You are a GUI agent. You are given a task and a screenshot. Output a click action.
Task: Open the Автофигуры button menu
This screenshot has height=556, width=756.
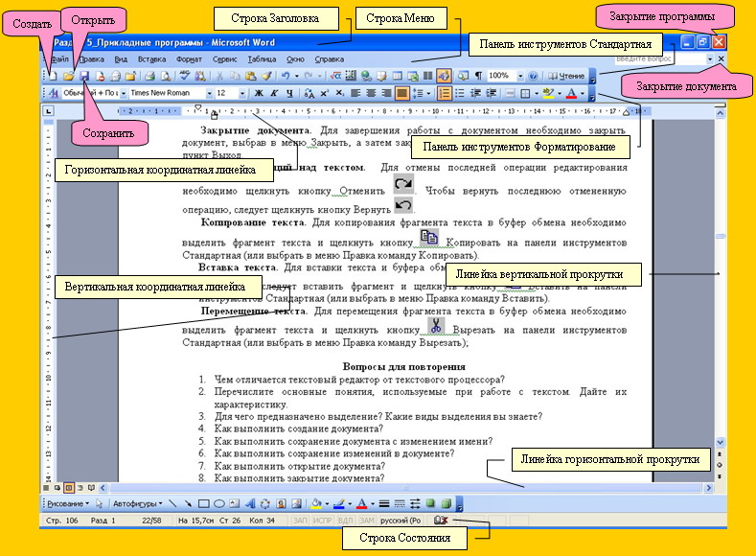[137, 503]
